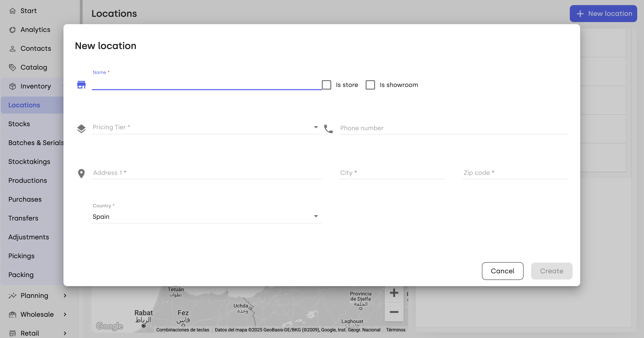Go to Adjustments
This screenshot has width=644, height=338.
[29, 237]
